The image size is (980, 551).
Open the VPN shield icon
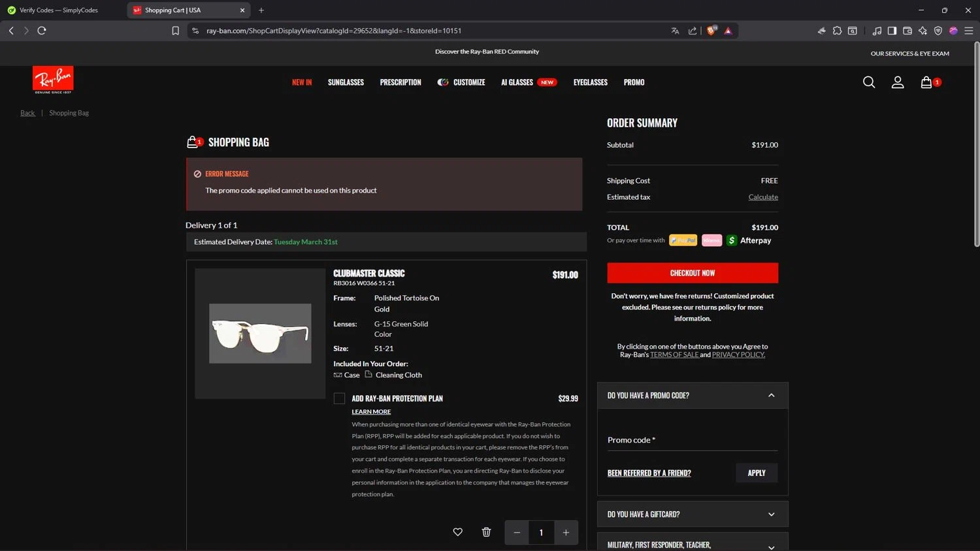tap(938, 31)
